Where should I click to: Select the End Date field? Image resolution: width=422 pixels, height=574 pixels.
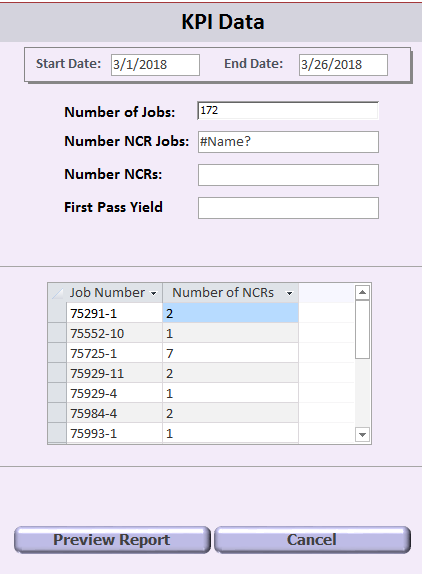[x=343, y=65]
